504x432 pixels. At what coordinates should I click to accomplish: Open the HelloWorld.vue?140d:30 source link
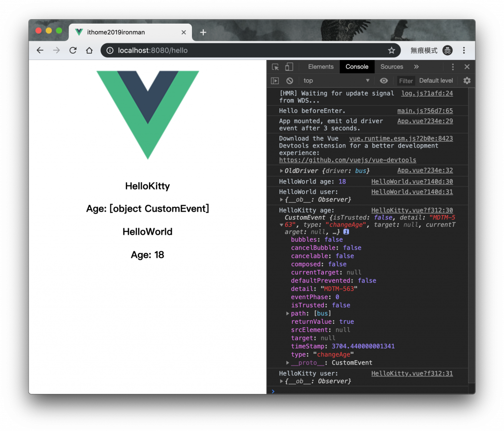tap(412, 182)
